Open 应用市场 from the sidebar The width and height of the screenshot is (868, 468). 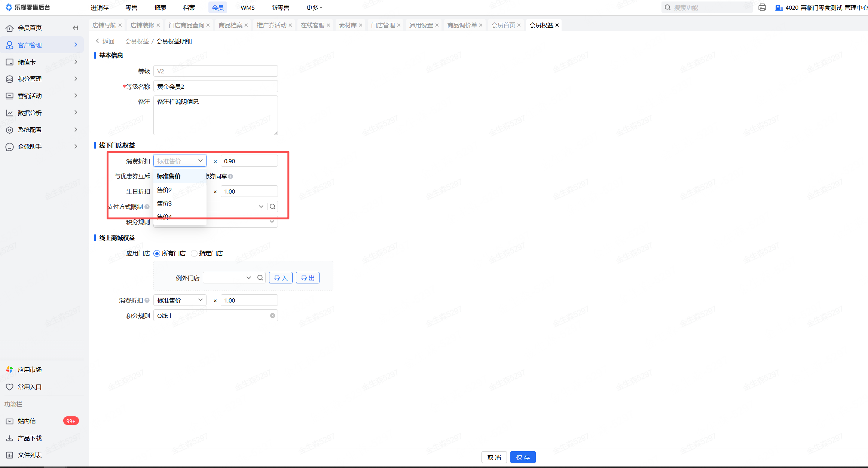coord(30,370)
